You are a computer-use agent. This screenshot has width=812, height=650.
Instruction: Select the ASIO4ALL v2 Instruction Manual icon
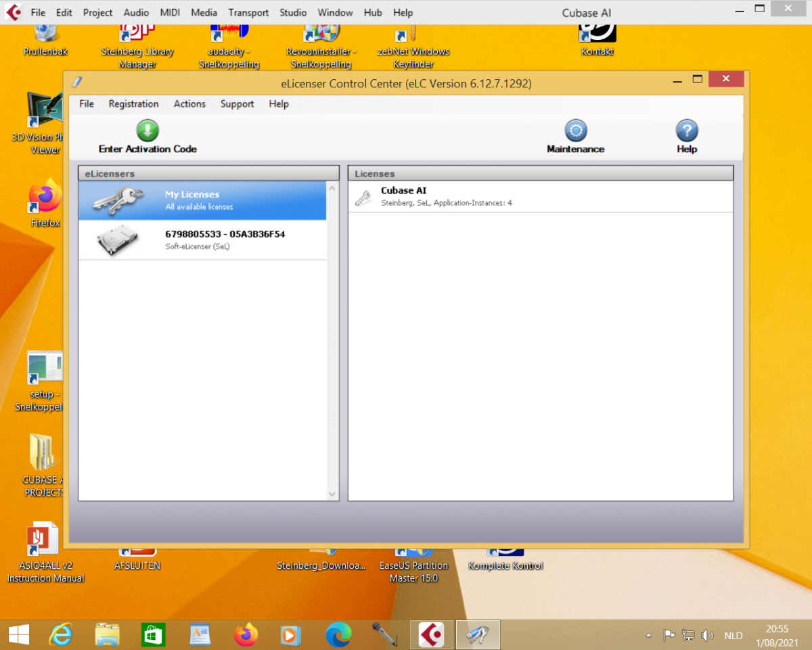[45, 552]
